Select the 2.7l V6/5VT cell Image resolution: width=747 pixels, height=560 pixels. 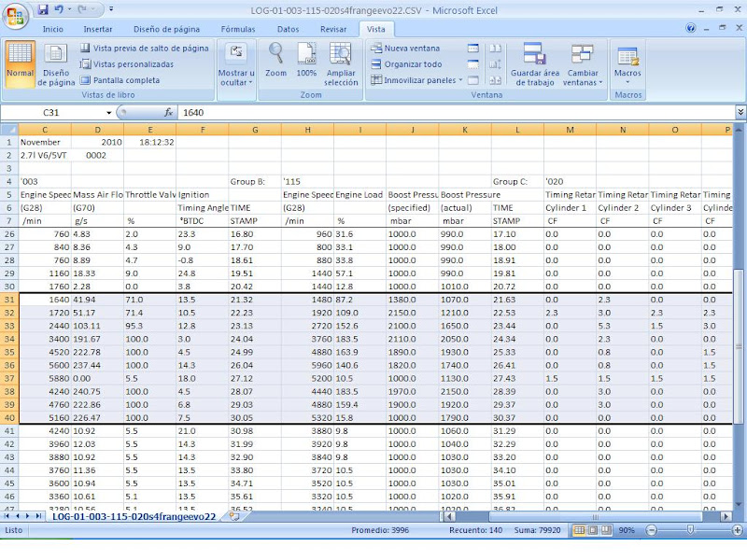click(x=45, y=155)
